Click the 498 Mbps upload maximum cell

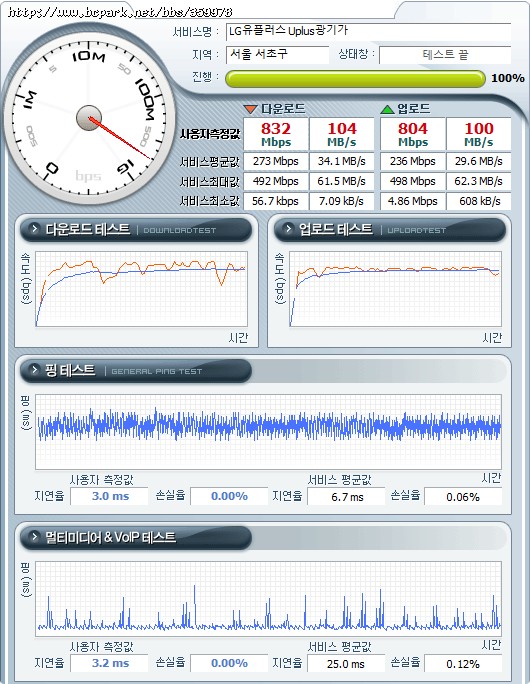[x=413, y=181]
